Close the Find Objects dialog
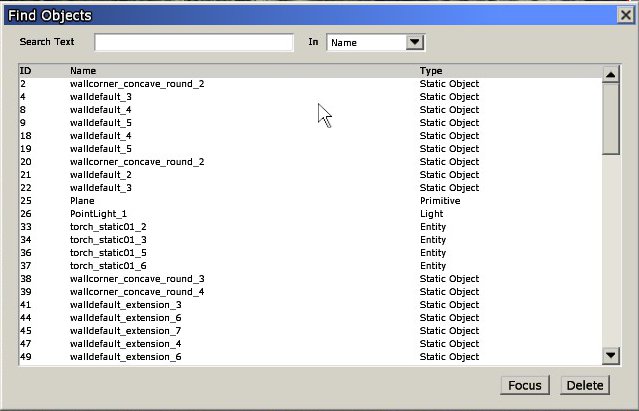The image size is (639, 411). click(x=625, y=14)
